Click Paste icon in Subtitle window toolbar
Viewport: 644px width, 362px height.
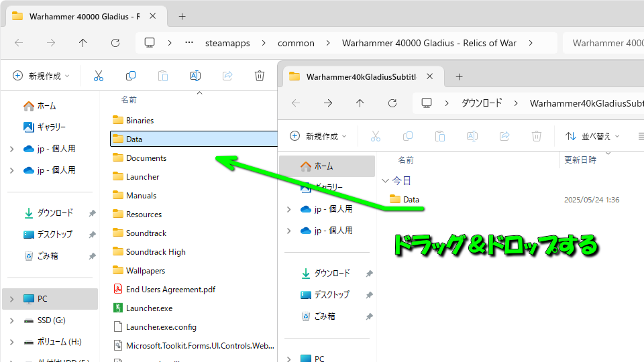coord(440,136)
